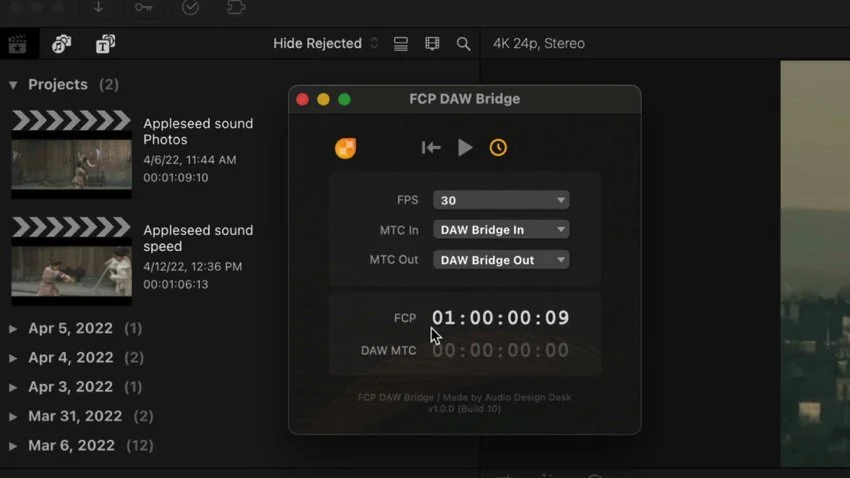Image resolution: width=850 pixels, height=478 pixels.
Task: Minimize the FCP DAW Bridge window
Action: [x=323, y=100]
